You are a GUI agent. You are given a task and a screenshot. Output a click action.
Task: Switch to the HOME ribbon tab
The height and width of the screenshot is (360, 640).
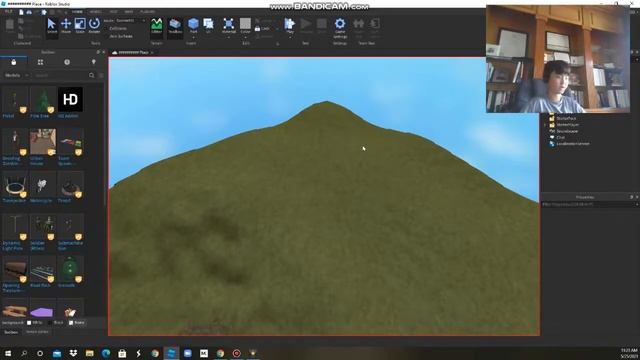tap(77, 12)
